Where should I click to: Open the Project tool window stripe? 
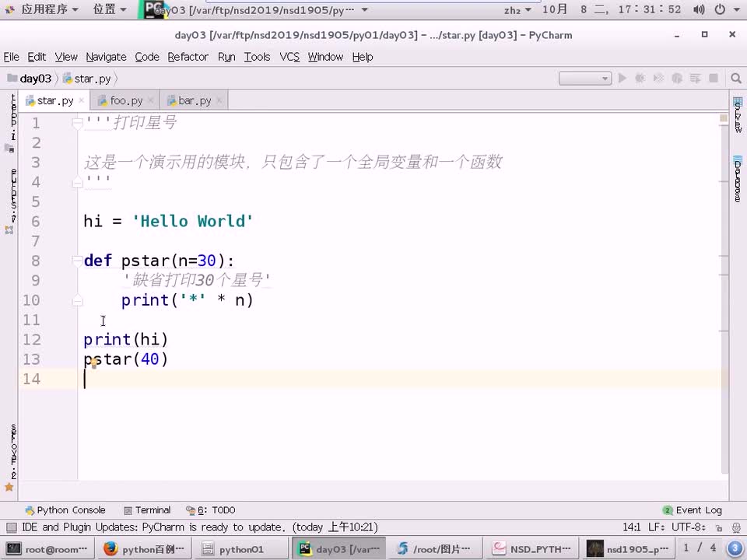point(12,122)
